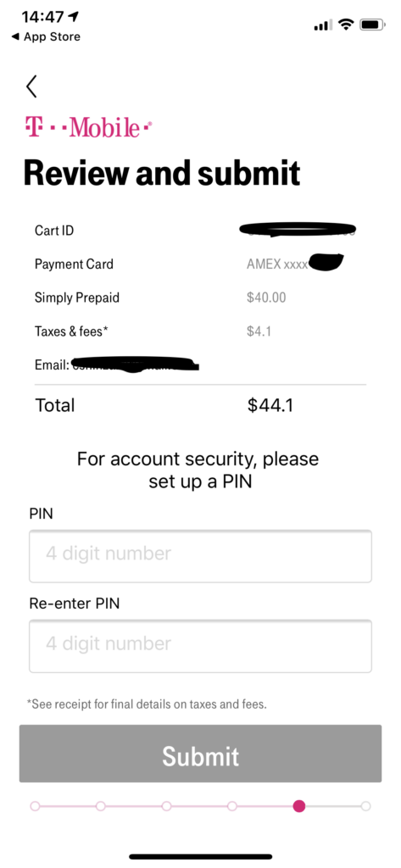Screen dimensions: 401x868
Task: Select the second progress step dot
Action: [101, 806]
